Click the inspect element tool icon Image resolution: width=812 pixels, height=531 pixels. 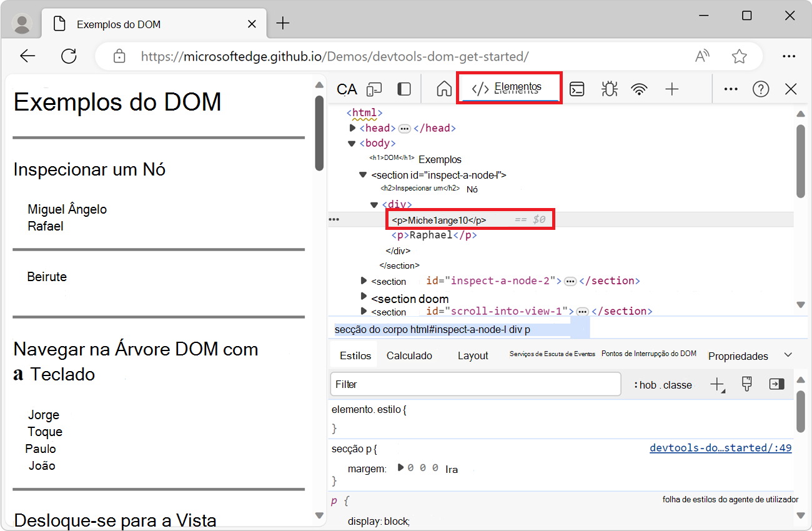click(x=347, y=89)
